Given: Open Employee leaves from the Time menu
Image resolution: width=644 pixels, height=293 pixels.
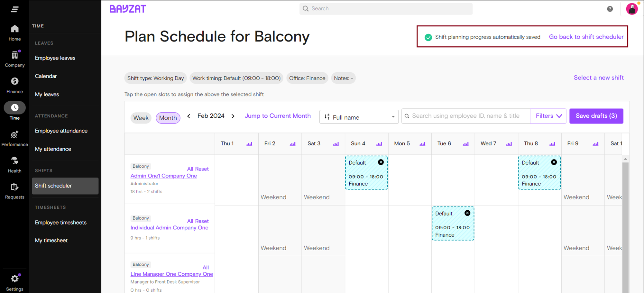Looking at the screenshot, I should 55,58.
